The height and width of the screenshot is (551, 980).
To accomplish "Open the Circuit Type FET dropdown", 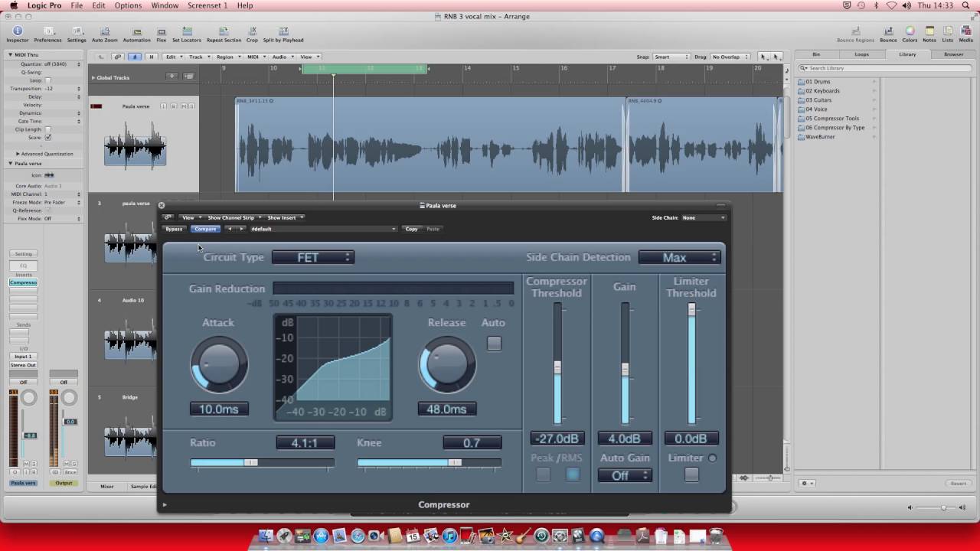I will pyautogui.click(x=313, y=257).
